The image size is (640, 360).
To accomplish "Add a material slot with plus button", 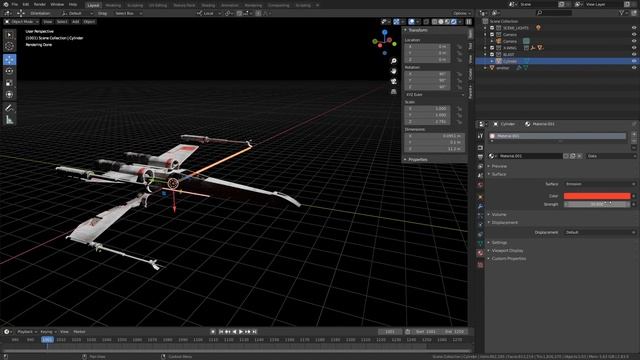I will (634, 134).
